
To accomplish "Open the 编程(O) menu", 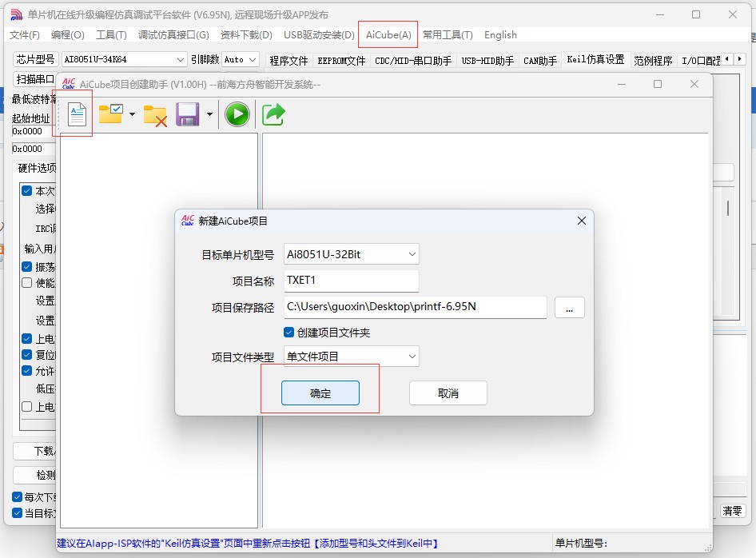I will pos(67,34).
